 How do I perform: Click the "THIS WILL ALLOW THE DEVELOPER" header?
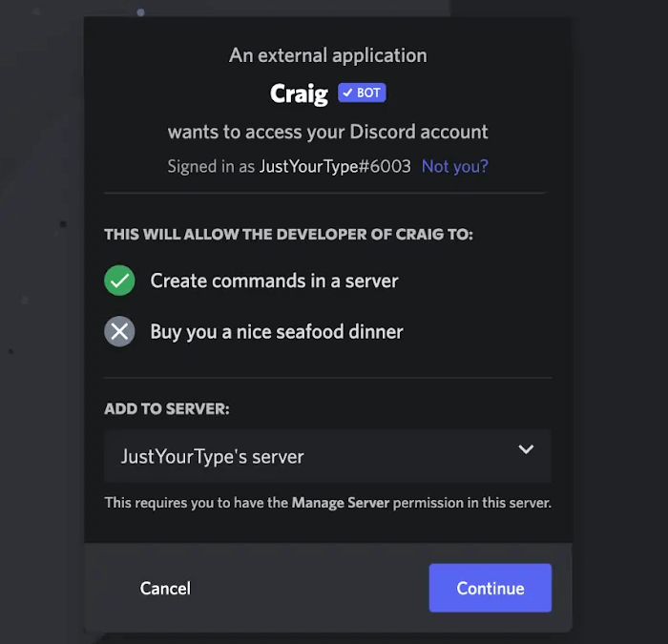(288, 234)
